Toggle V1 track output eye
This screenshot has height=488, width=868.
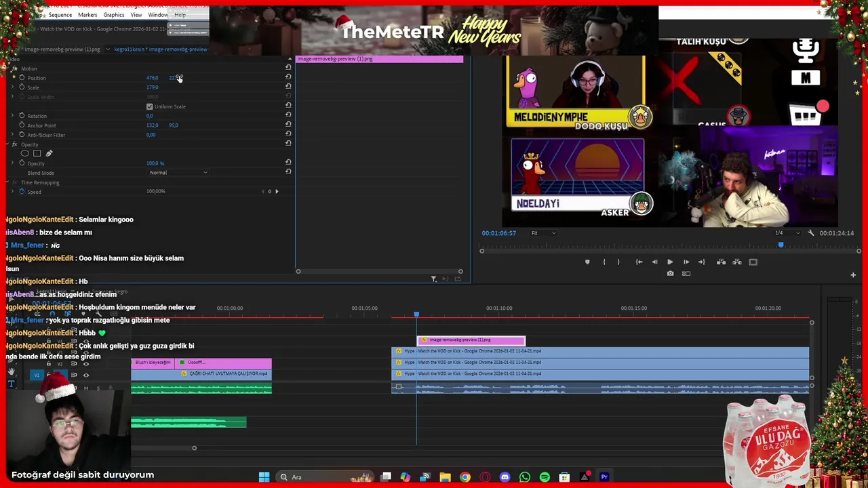85,375
